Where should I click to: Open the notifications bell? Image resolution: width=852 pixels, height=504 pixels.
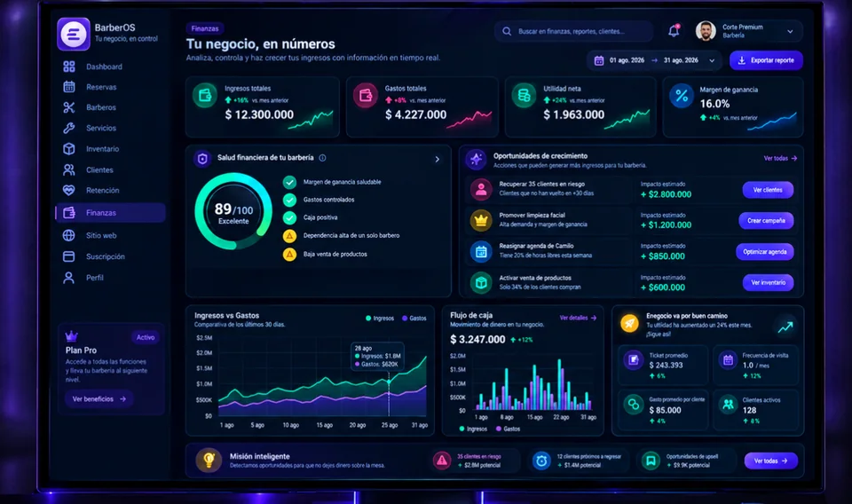pos(674,31)
